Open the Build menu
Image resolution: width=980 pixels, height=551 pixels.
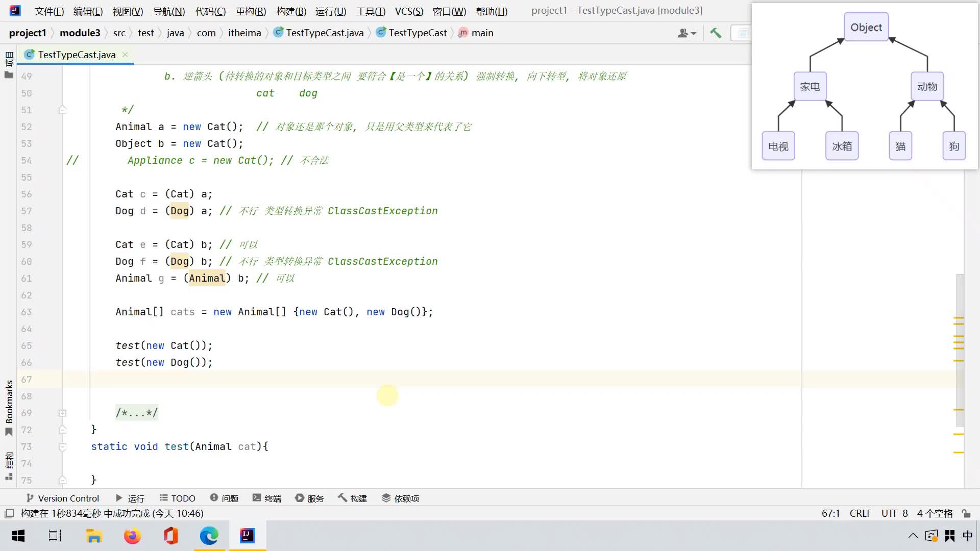coord(291,11)
